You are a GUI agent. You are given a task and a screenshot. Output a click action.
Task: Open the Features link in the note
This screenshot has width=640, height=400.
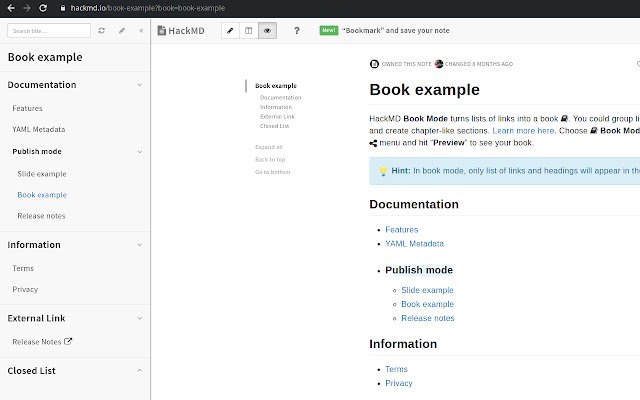point(402,230)
